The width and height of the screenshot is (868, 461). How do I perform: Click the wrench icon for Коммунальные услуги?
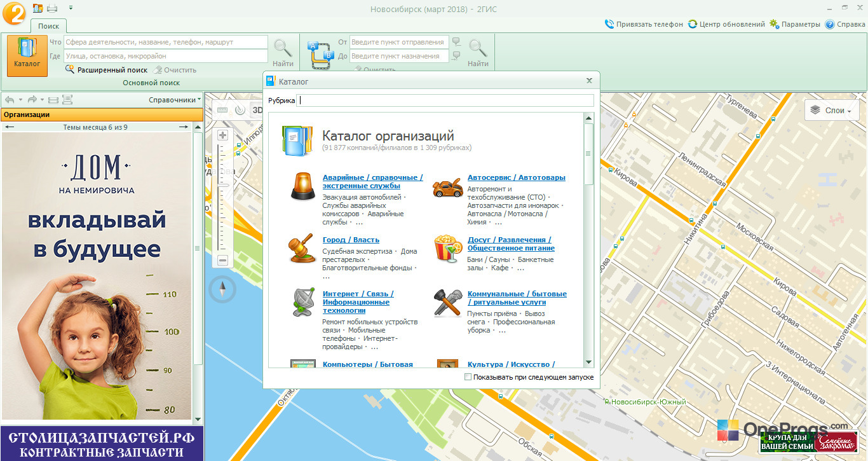[448, 303]
